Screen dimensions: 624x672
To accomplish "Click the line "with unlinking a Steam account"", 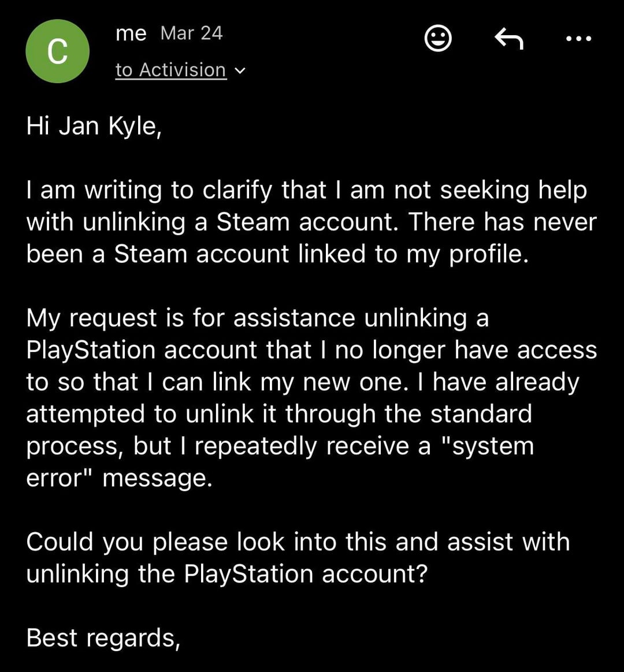I will 311,222.
